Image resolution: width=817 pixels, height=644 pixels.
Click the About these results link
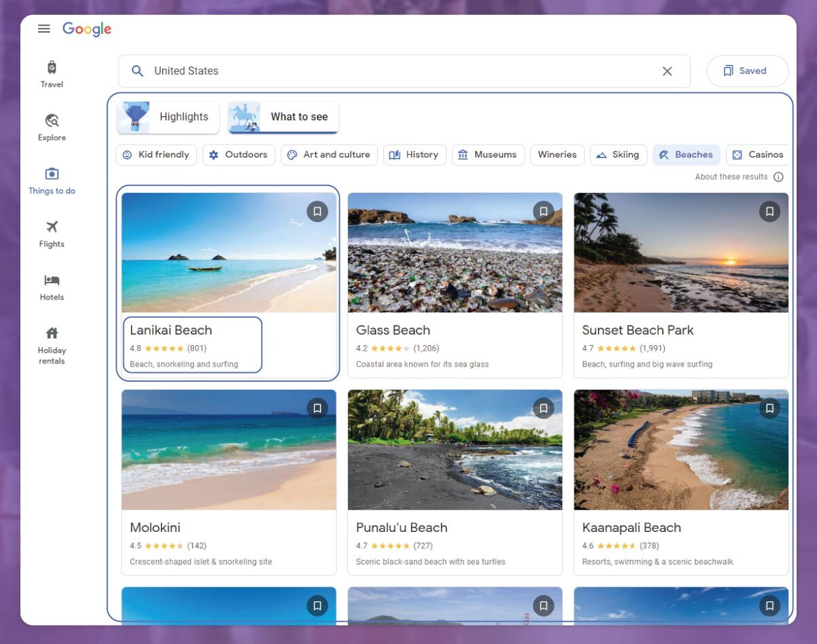pyautogui.click(x=731, y=177)
